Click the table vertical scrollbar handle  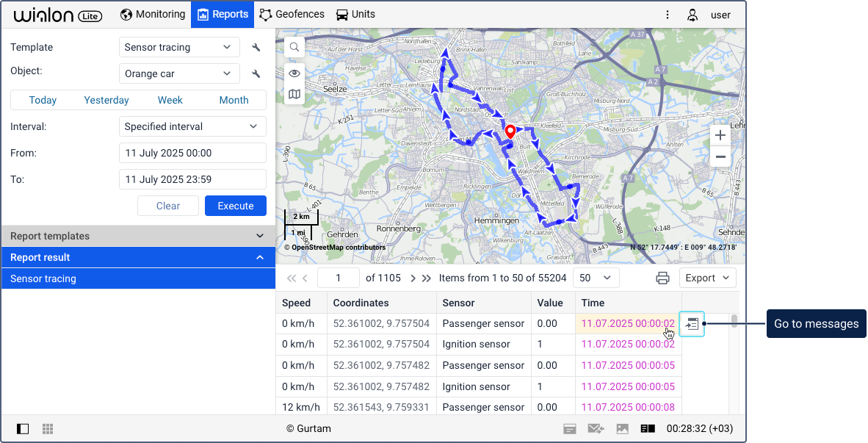pos(734,321)
